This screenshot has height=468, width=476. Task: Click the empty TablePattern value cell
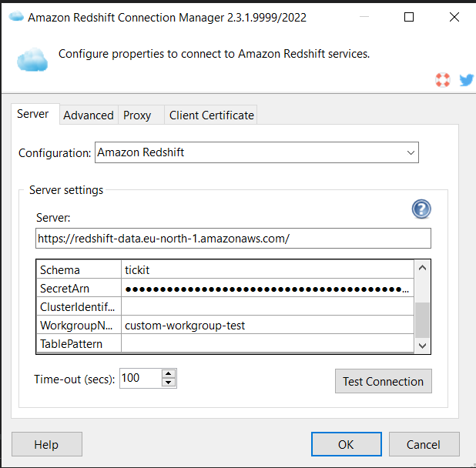click(x=267, y=343)
